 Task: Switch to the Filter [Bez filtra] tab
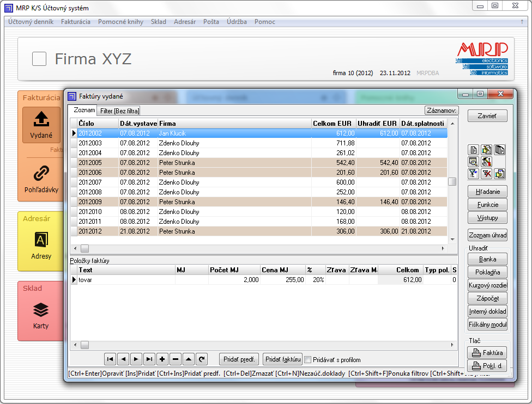[119, 111]
